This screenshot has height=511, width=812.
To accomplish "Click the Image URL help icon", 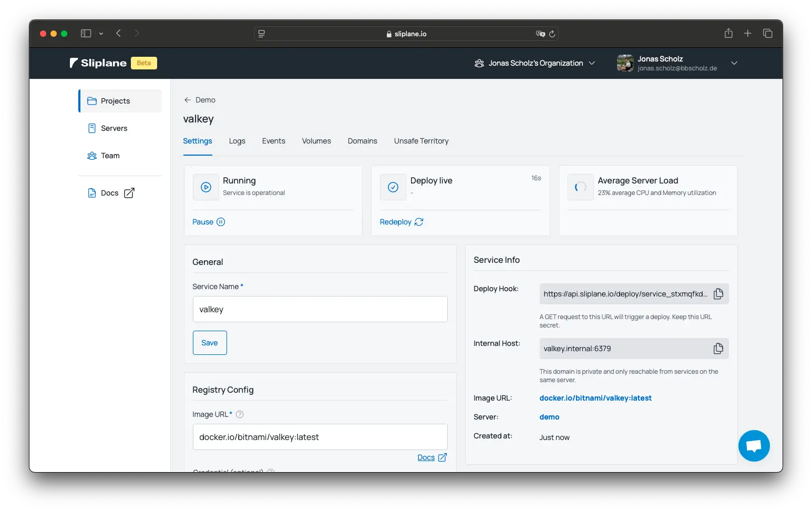I will pyautogui.click(x=240, y=414).
